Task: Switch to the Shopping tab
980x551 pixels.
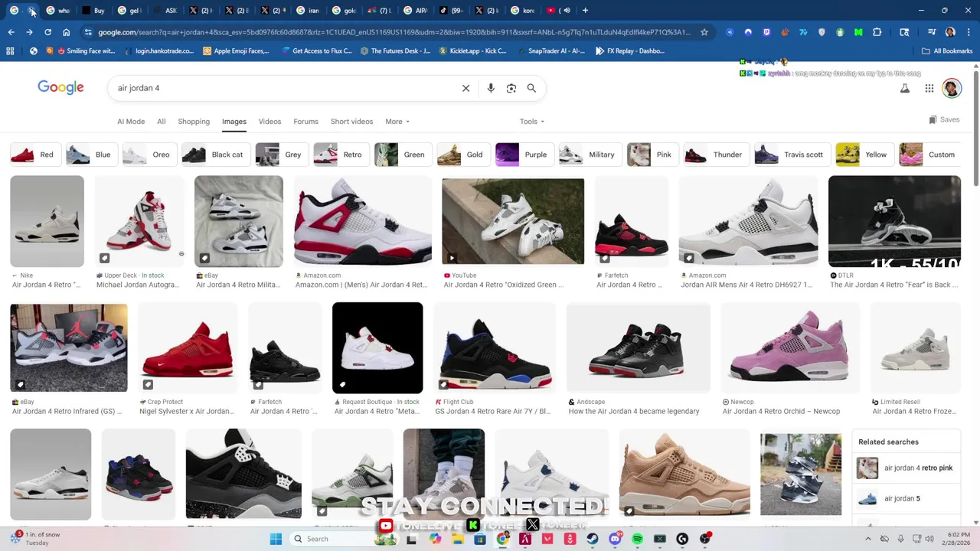Action: pos(194,122)
